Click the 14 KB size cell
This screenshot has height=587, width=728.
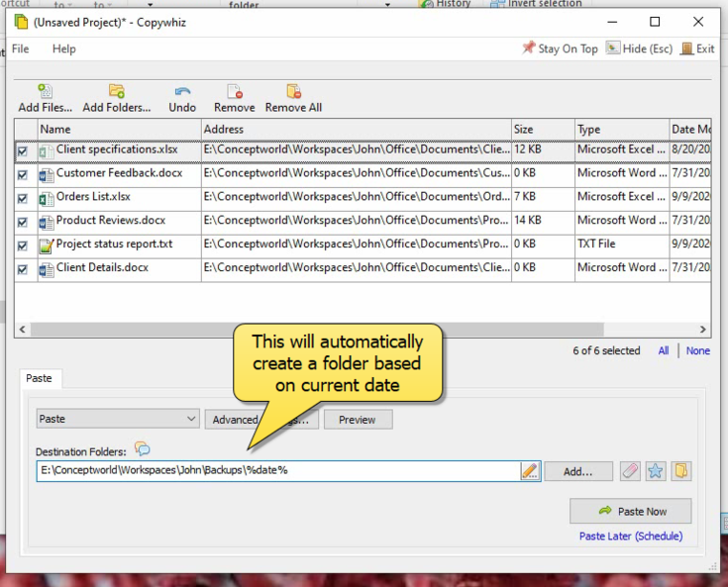(x=528, y=220)
